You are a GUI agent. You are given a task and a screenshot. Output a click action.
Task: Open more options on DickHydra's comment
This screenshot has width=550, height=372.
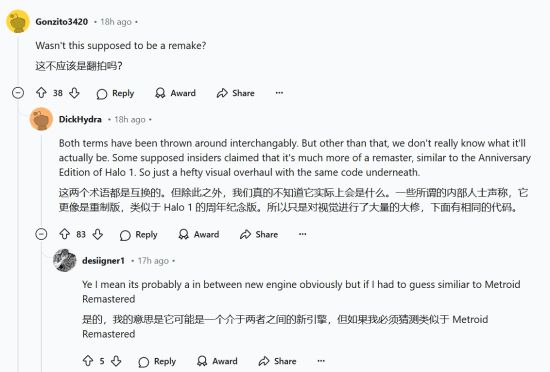click(x=302, y=234)
